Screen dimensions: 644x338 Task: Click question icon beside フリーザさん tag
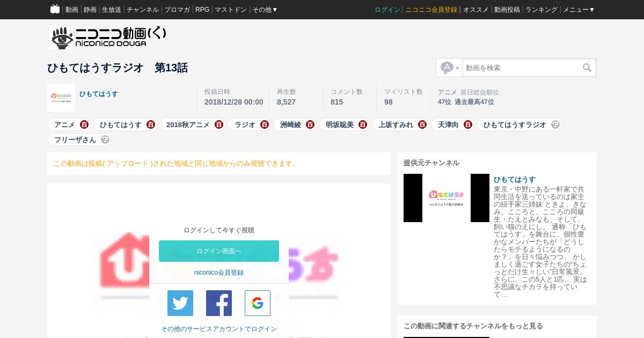click(x=105, y=139)
